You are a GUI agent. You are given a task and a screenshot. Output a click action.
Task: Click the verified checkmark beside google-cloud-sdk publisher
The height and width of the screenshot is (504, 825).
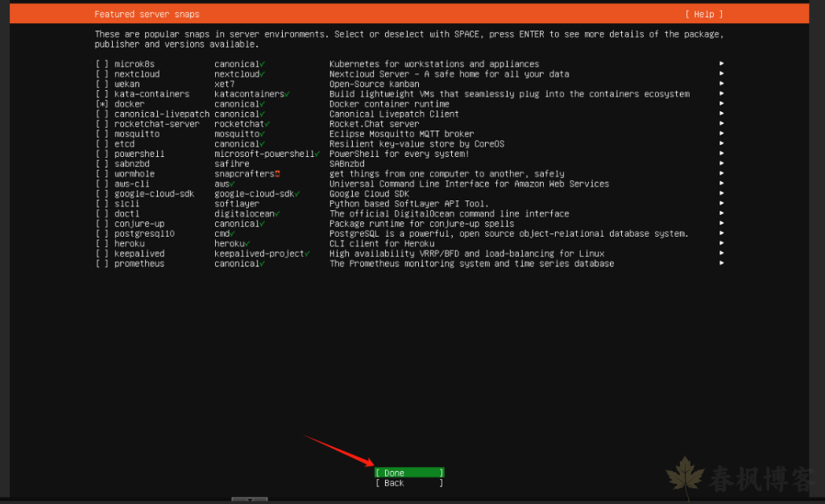coord(297,194)
